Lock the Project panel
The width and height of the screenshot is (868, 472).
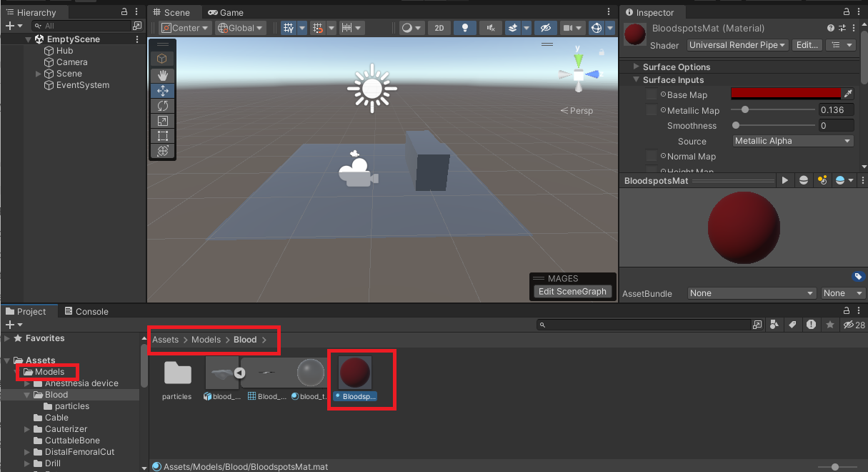(x=847, y=310)
